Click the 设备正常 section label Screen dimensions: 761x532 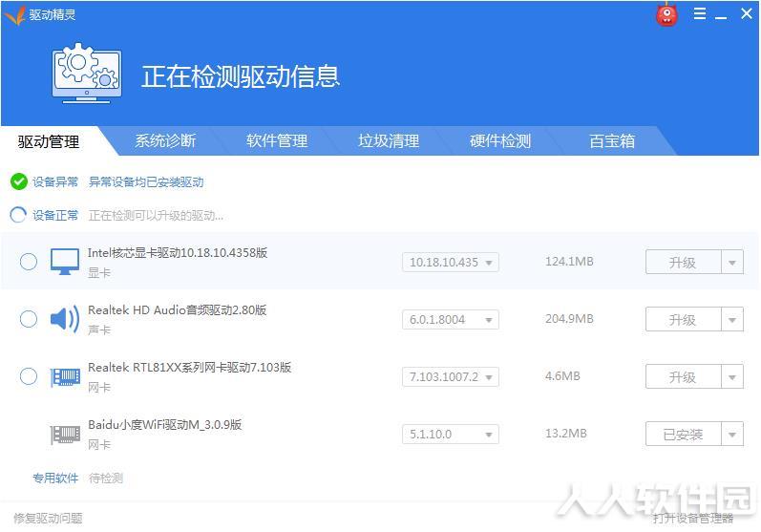tap(55, 215)
